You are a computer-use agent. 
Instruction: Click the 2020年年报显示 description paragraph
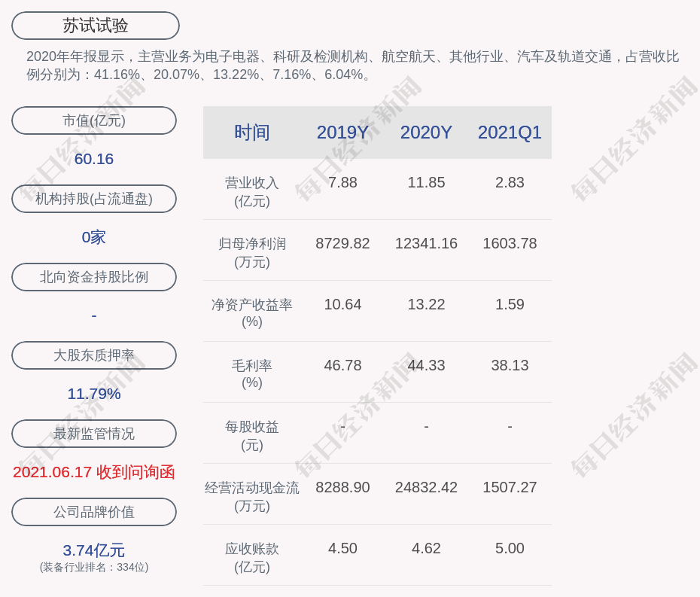[x=353, y=65]
